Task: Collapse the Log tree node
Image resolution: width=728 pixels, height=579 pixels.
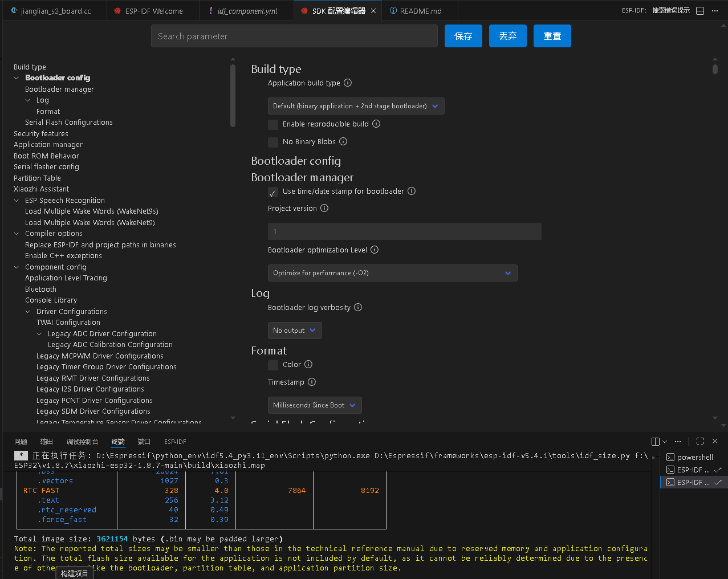Action: (28, 100)
